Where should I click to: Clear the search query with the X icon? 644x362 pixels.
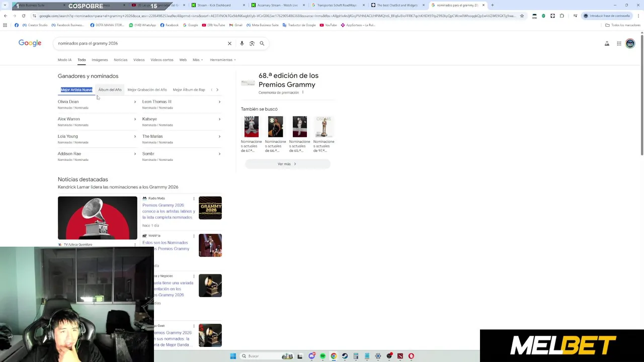point(229,43)
